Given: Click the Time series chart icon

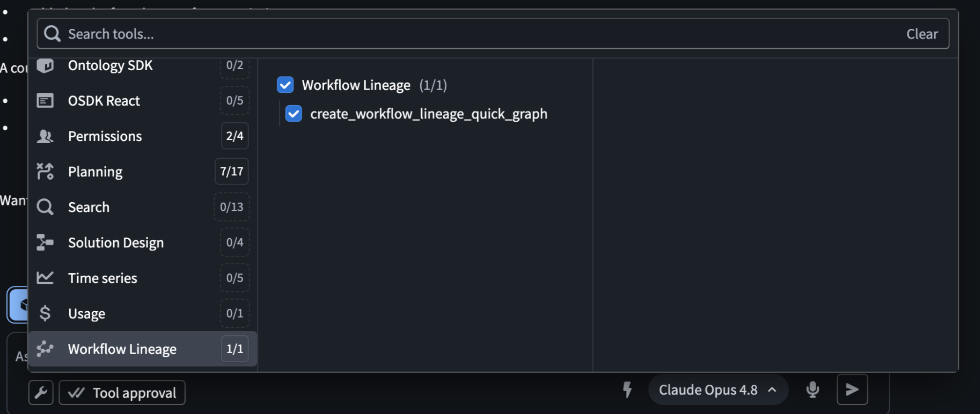Looking at the screenshot, I should (x=45, y=278).
